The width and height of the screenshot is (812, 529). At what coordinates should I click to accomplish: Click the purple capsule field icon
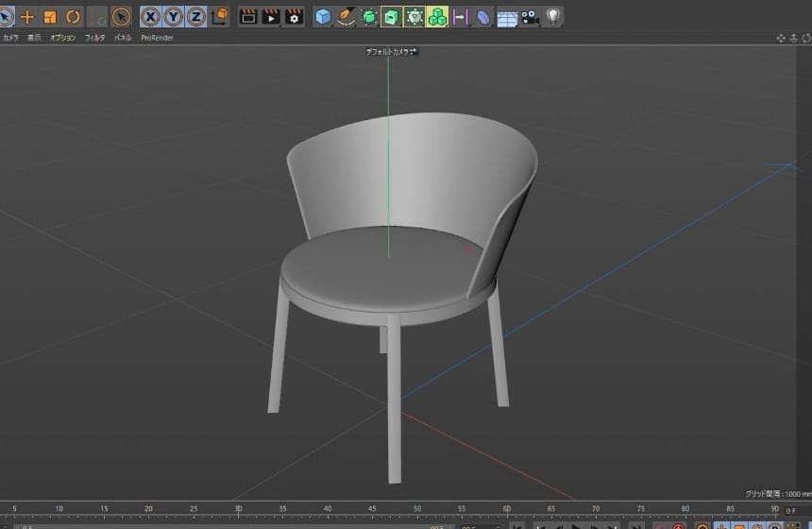(x=482, y=17)
